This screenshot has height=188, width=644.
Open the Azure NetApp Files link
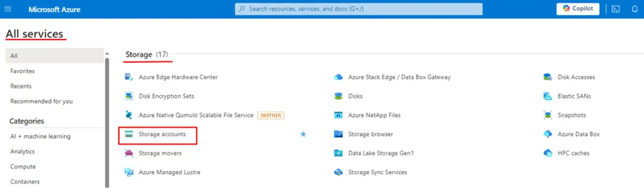point(374,115)
